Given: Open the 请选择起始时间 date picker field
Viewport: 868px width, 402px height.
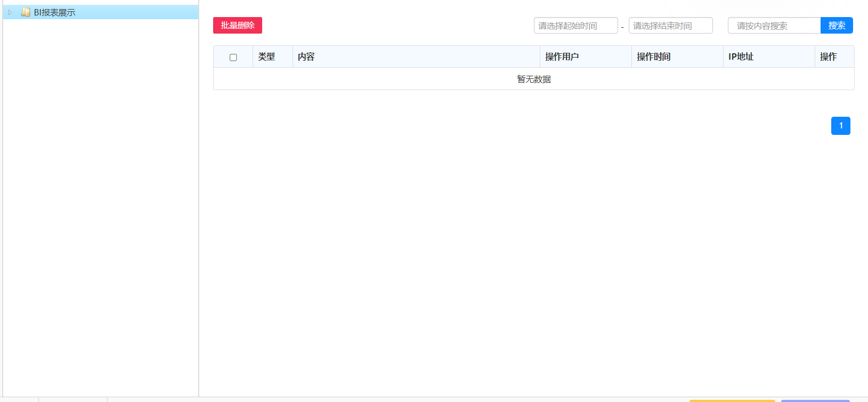Looking at the screenshot, I should pyautogui.click(x=575, y=26).
